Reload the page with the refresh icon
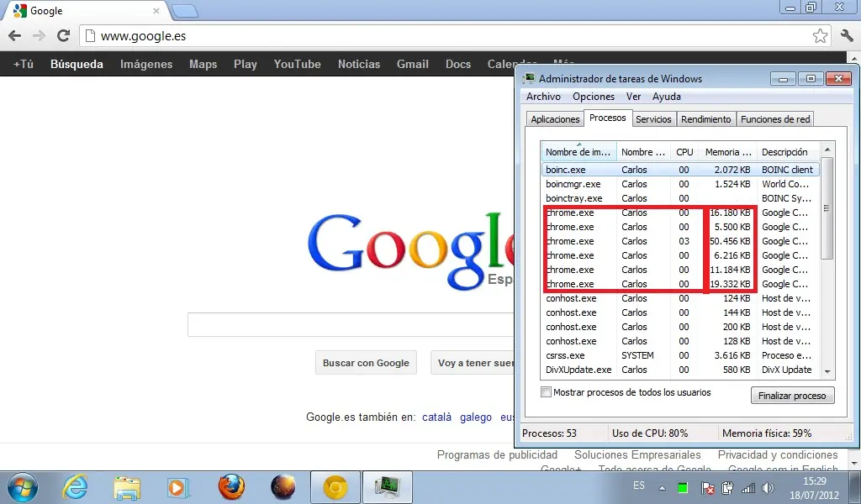The height and width of the screenshot is (504, 861). pyautogui.click(x=64, y=35)
